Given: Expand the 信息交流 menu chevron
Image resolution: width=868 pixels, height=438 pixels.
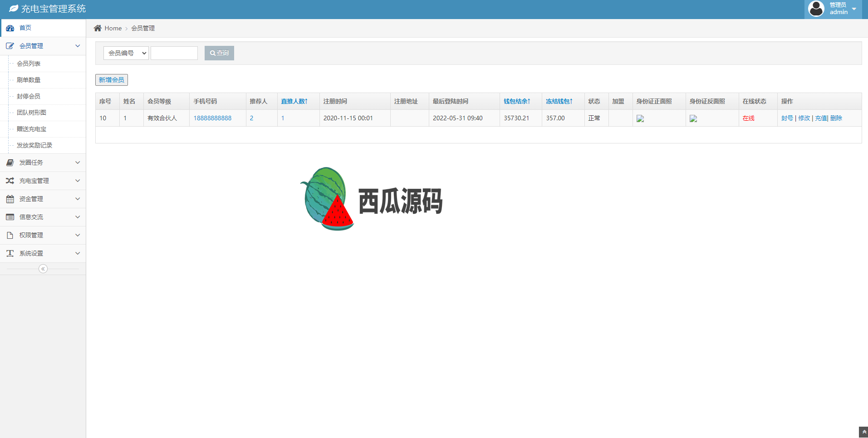Looking at the screenshot, I should coord(78,217).
